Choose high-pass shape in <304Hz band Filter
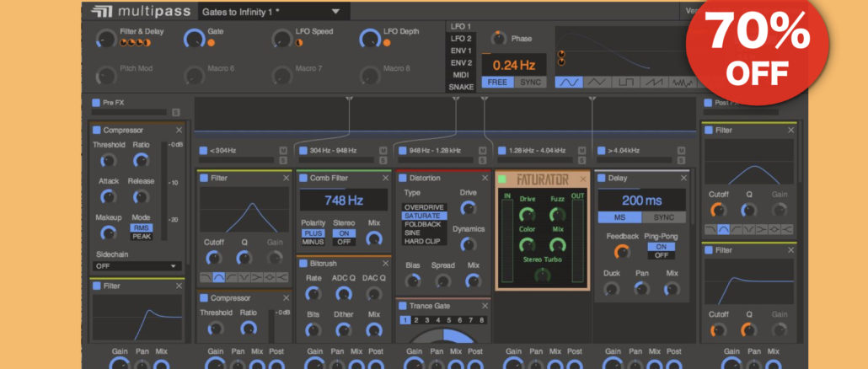The height and width of the screenshot is (369, 868). pos(232,277)
